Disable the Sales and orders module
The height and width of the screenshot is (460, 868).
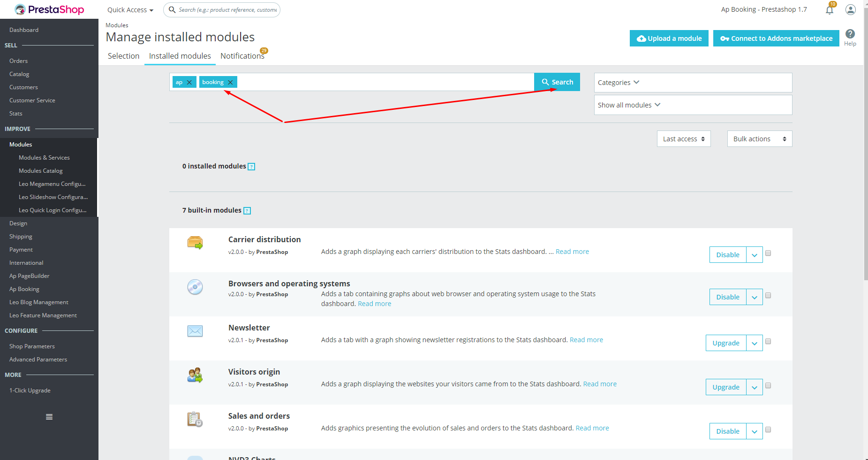pos(728,431)
